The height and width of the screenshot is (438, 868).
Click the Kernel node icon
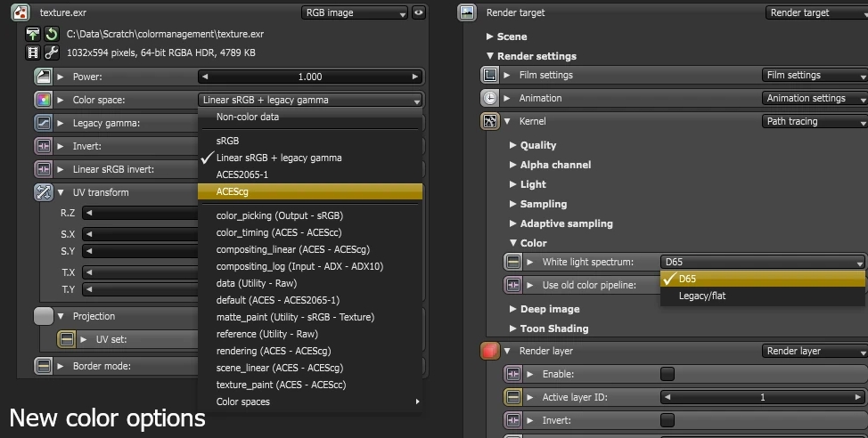tap(489, 121)
